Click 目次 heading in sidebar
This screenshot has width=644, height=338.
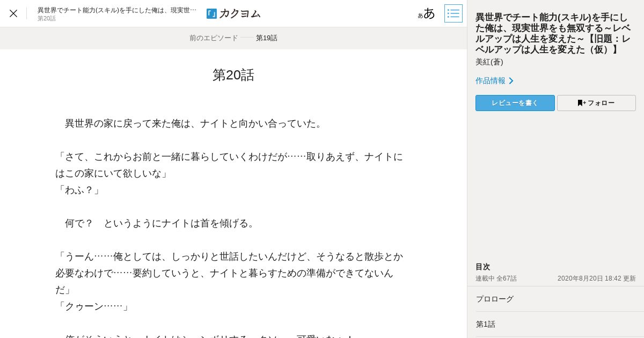coord(483,267)
